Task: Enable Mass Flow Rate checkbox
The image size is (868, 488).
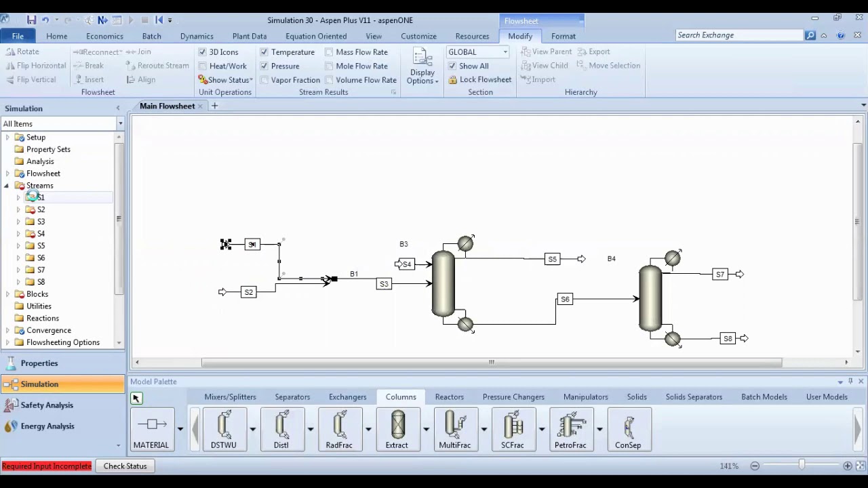Action: tap(329, 52)
